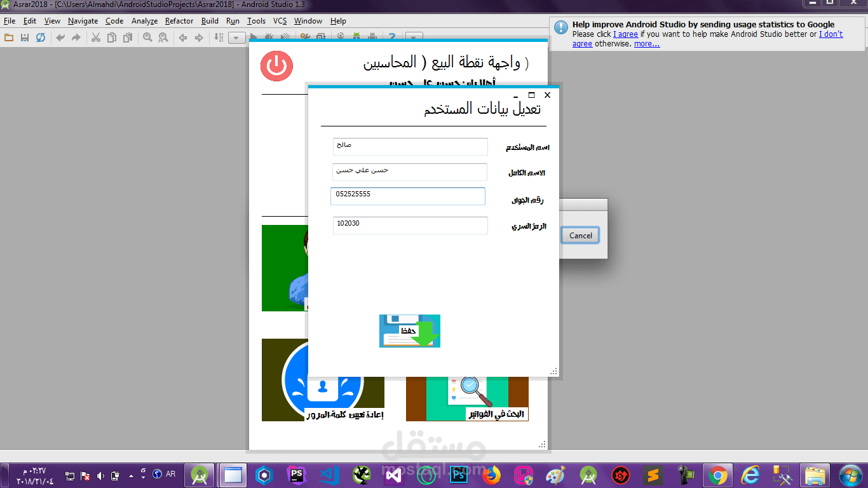Click the Replace magnifier toolbar icon

tap(163, 37)
